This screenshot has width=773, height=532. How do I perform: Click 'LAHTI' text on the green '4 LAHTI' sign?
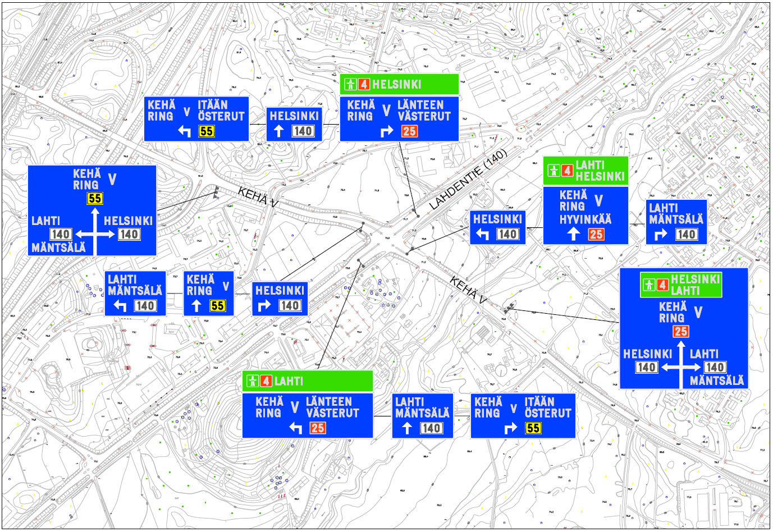point(289,381)
